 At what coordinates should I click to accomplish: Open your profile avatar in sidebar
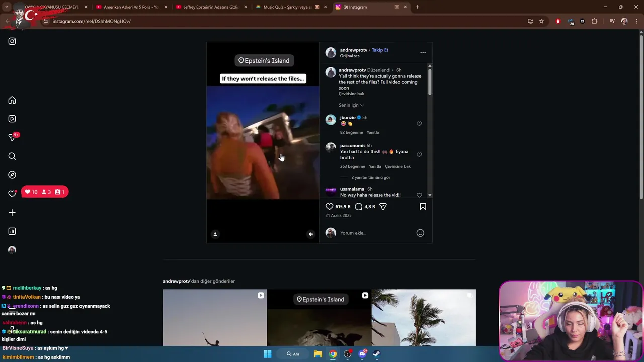(x=12, y=250)
